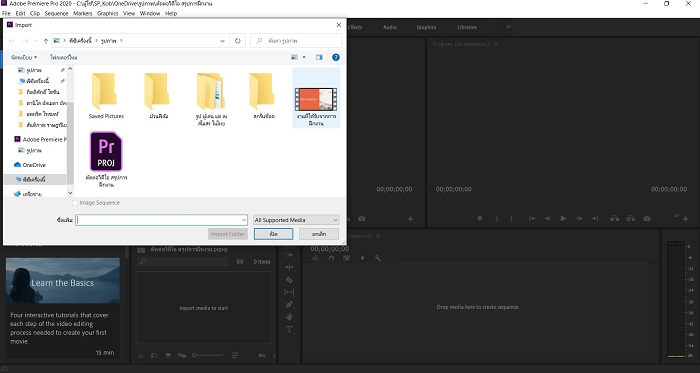
Task: Open the File menu
Action: [x=6, y=13]
